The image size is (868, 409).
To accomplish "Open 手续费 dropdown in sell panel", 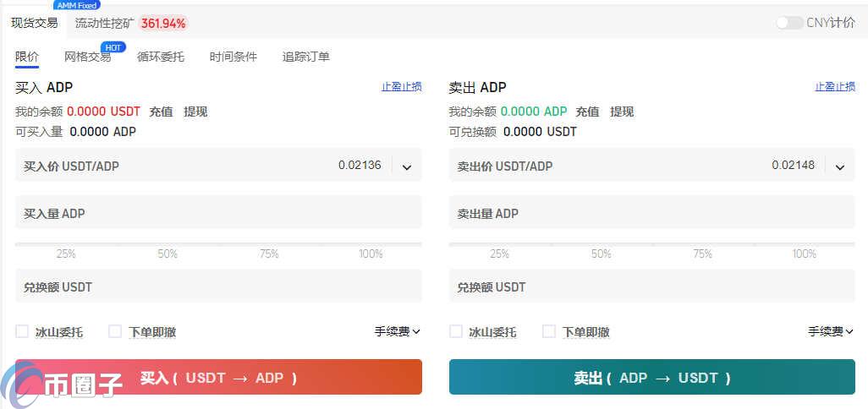I will pyautogui.click(x=831, y=332).
